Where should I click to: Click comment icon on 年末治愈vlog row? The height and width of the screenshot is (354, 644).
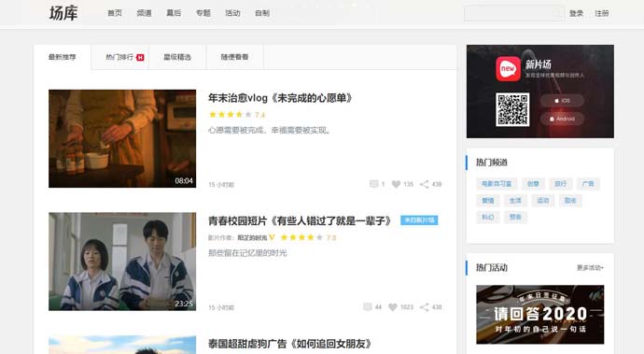(373, 184)
